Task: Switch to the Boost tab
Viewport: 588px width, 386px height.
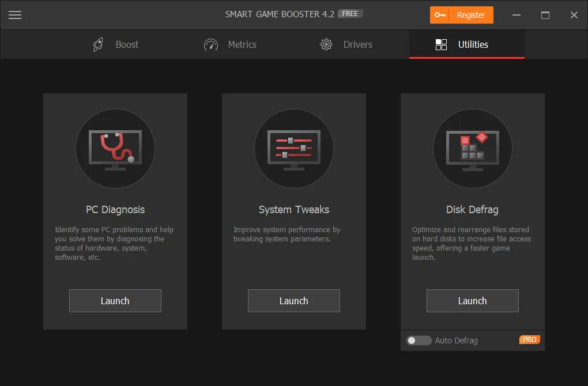Action: click(x=127, y=44)
